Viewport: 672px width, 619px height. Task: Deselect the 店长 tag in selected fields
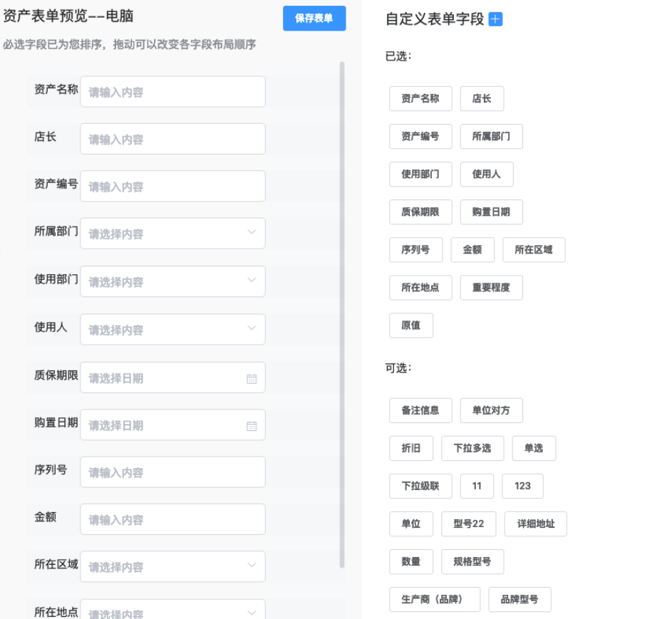482,99
